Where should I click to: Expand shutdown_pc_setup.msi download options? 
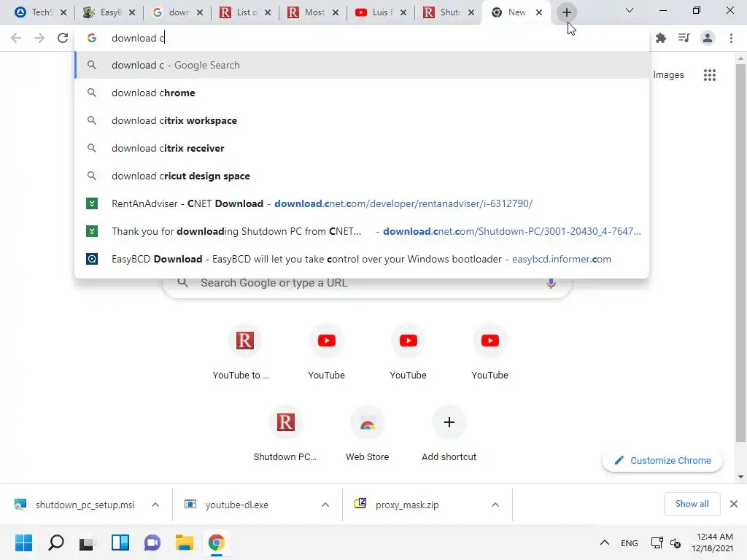coord(155,505)
